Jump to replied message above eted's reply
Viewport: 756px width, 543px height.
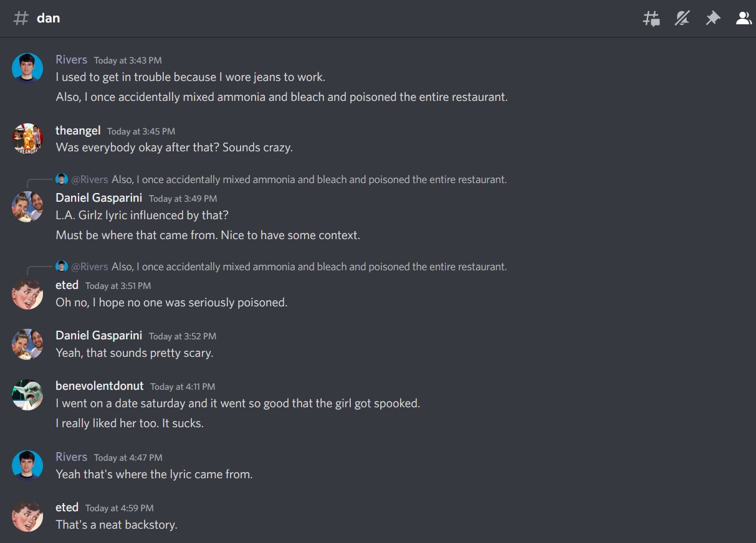309,267
